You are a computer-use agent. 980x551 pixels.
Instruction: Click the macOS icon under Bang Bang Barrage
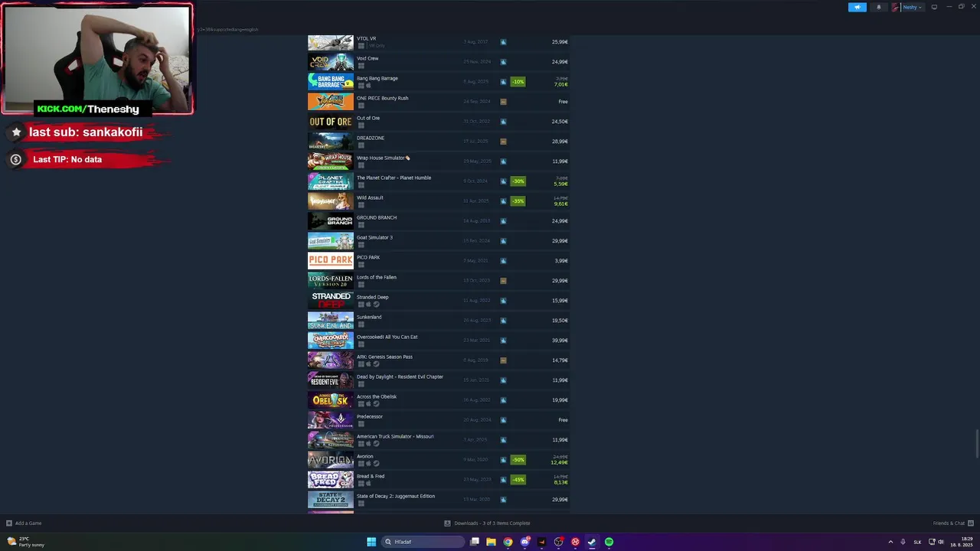368,86
